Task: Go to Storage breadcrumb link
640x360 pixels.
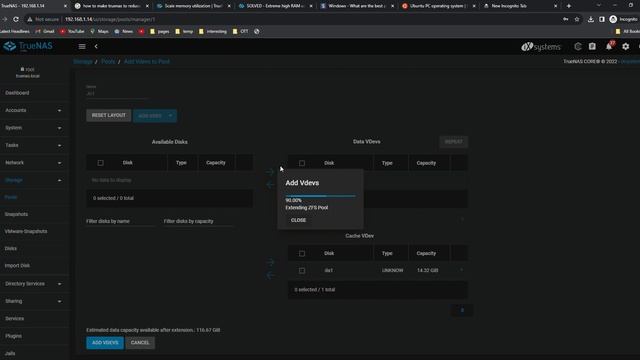Action: pyautogui.click(x=83, y=62)
